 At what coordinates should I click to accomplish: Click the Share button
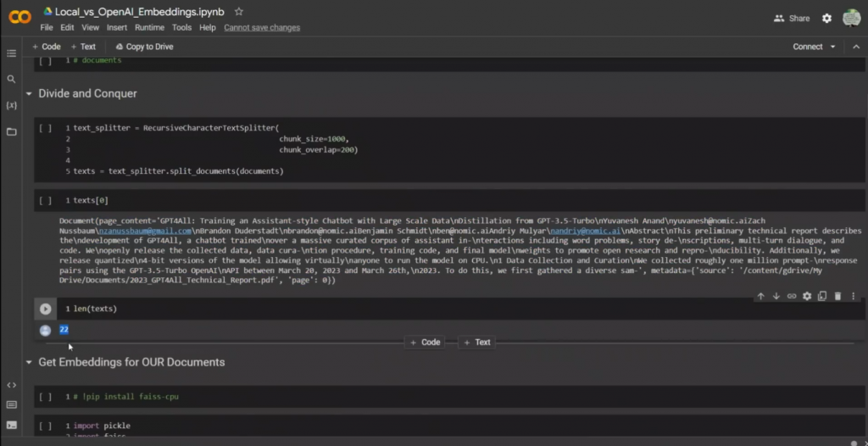click(x=792, y=19)
